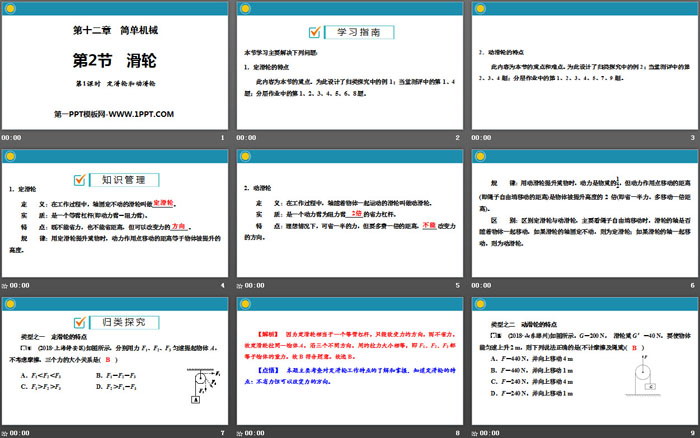Click the animation star icon under slide 7
The height and width of the screenshot is (438, 700).
[4, 434]
